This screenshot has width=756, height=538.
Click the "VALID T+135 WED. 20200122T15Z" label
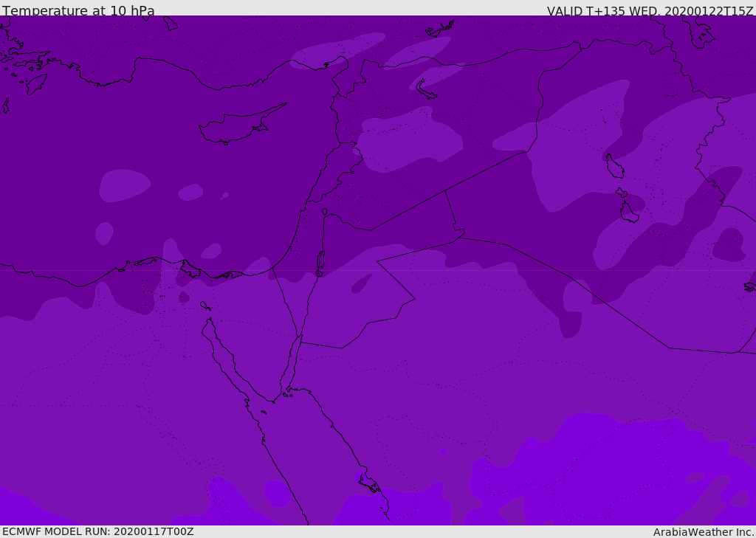tap(650, 10)
